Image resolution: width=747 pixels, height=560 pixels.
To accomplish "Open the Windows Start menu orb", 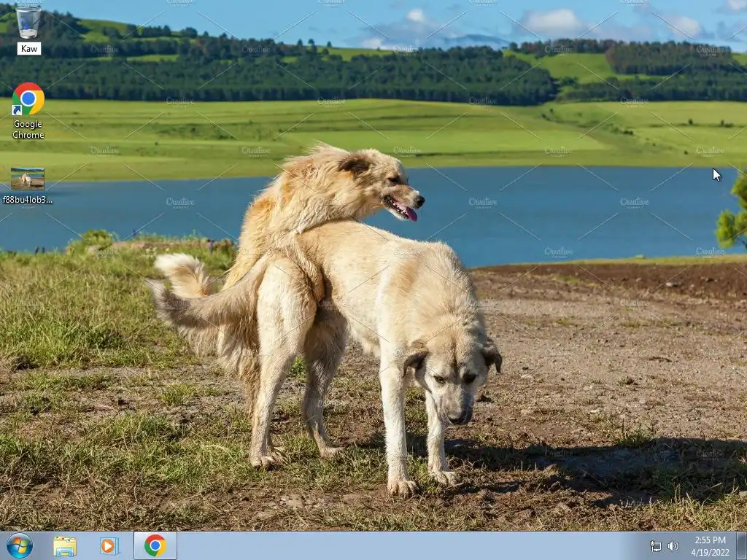I will (20, 545).
